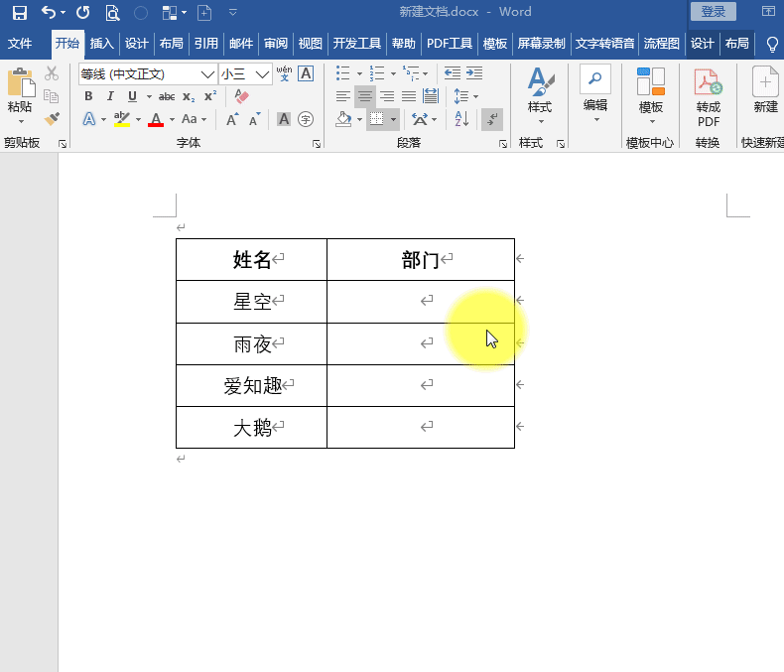Apply red font color
Image resolution: width=784 pixels, height=672 pixels.
click(x=156, y=119)
